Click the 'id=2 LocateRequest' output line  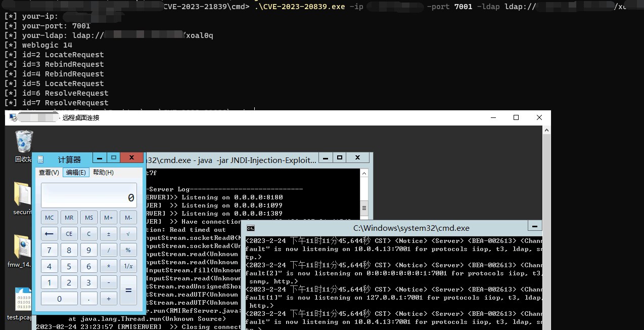coord(54,55)
